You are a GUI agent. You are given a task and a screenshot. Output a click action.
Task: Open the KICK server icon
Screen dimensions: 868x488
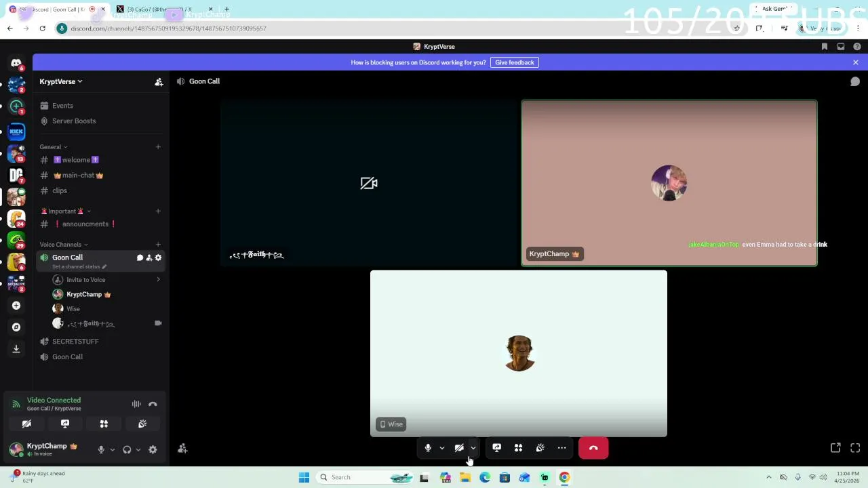tap(16, 131)
